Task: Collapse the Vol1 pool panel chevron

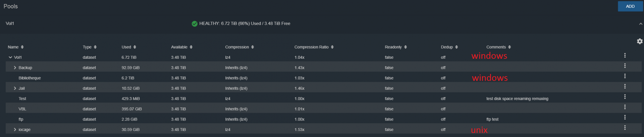Action: point(641,24)
